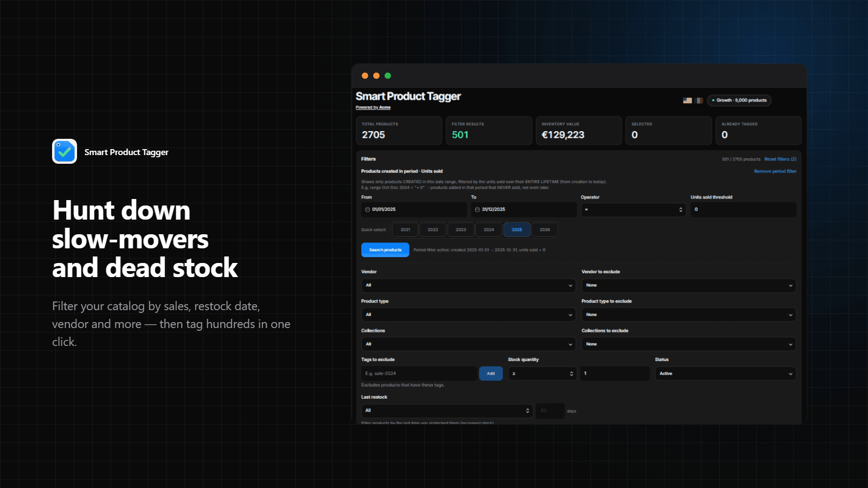Screen dimensions: 868x488
Task: Click the '501 / 2705 products' count text
Action: pos(741,159)
